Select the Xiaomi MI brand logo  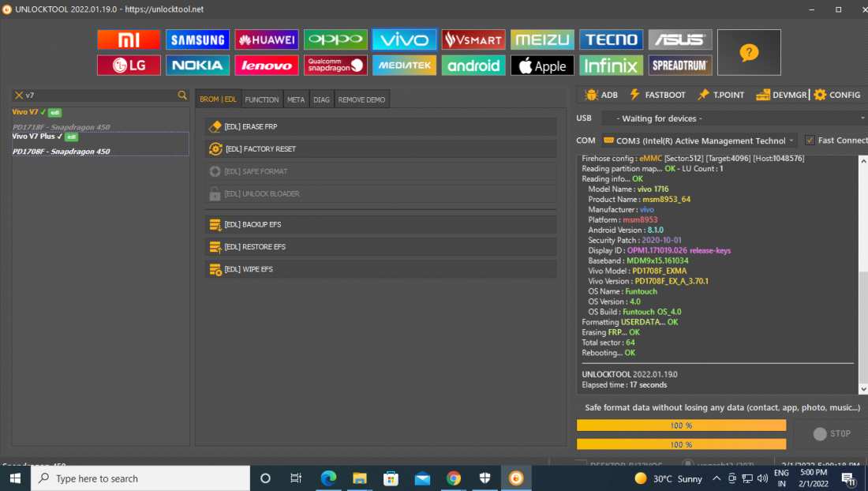tap(129, 39)
